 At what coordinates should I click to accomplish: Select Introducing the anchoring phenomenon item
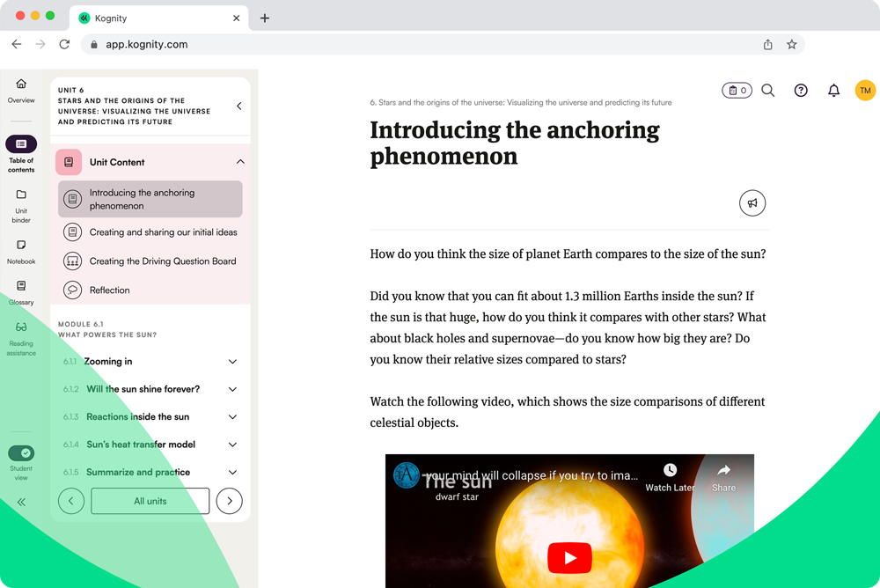pos(150,199)
